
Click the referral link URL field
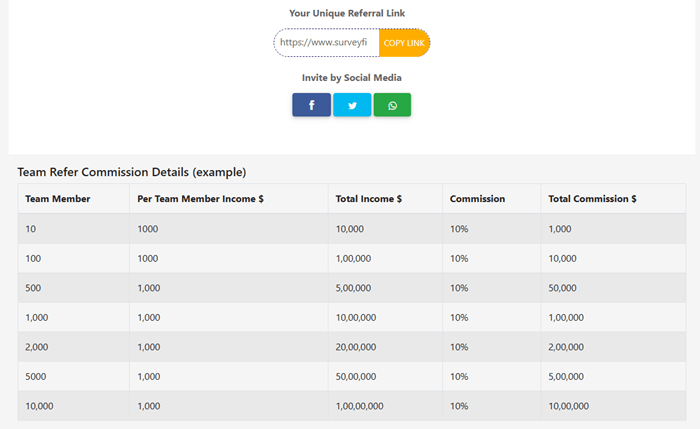[x=326, y=43]
